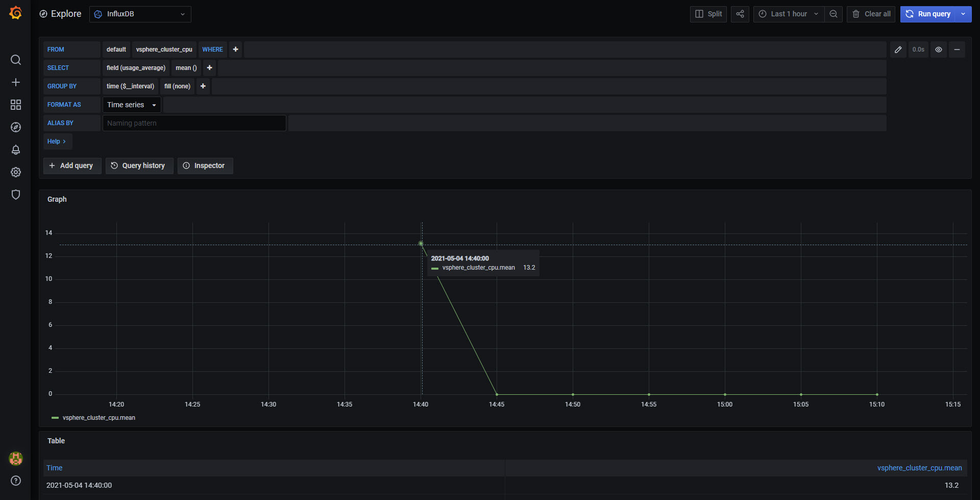The height and width of the screenshot is (500, 980).
Task: Open the Server Admin shield icon
Action: click(16, 195)
